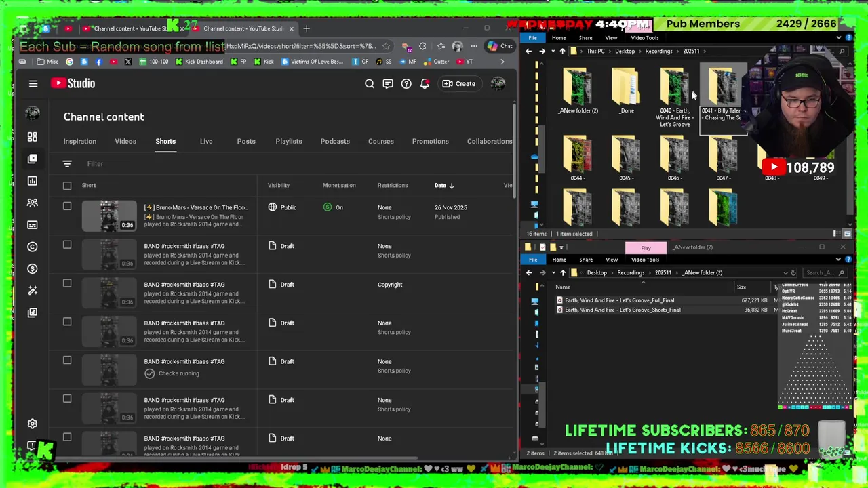
Task: Tick the checkbox of the Copyright-restricted draft
Action: [67, 283]
